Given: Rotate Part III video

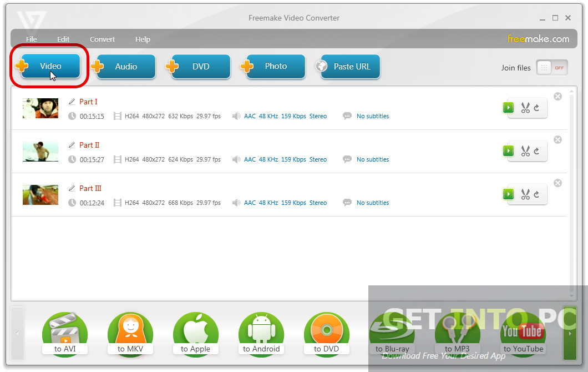Looking at the screenshot, I should (536, 194).
